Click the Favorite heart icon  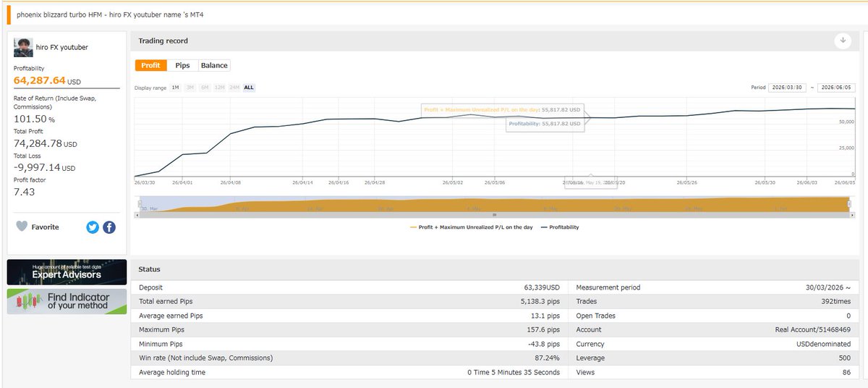[22, 227]
